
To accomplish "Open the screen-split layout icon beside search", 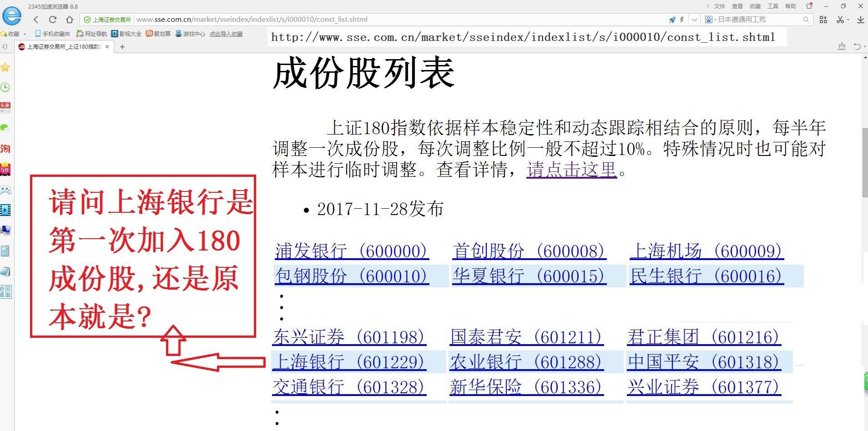I will click(x=823, y=20).
